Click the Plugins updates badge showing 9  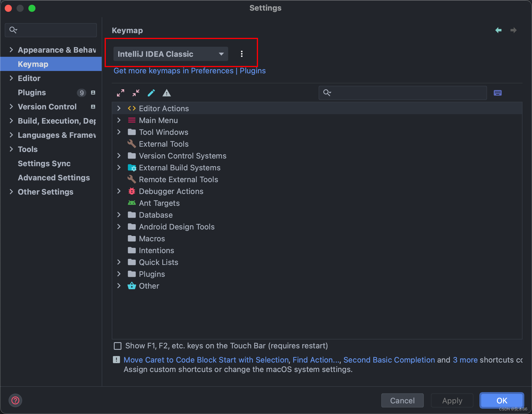tap(82, 93)
